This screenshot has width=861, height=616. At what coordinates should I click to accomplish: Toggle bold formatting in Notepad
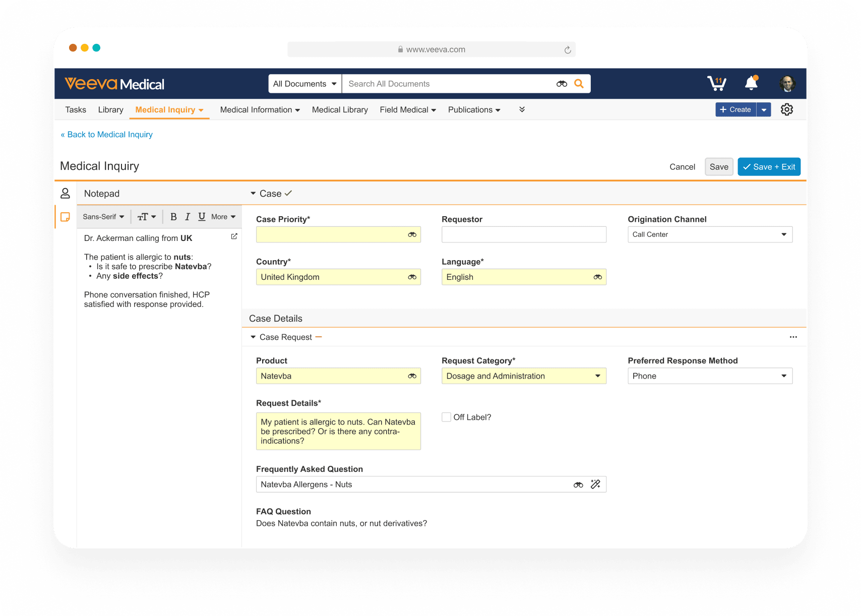pyautogui.click(x=173, y=217)
